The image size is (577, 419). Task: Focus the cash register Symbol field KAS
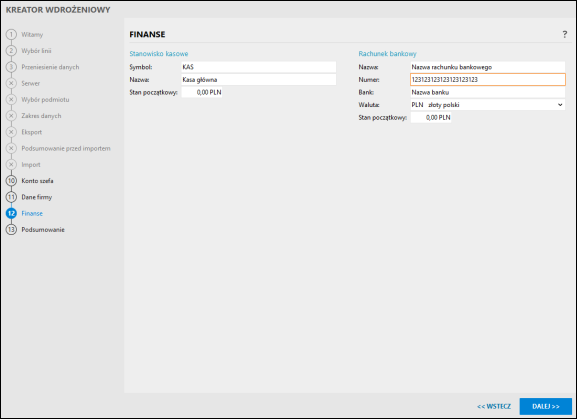coord(258,67)
